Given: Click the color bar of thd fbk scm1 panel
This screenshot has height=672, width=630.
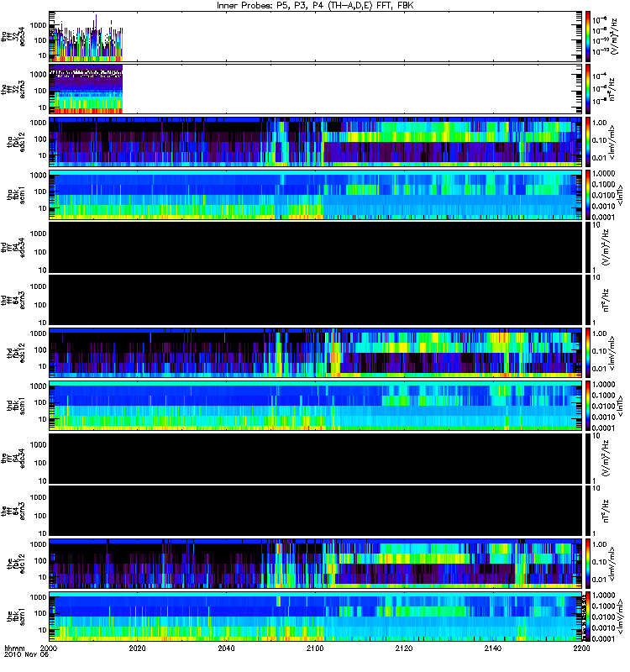Looking at the screenshot, I should pyautogui.click(x=588, y=406).
